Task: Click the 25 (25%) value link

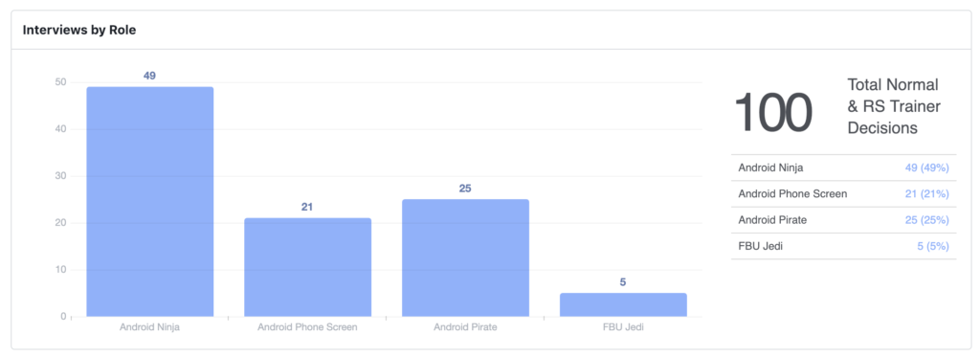Action: (926, 220)
